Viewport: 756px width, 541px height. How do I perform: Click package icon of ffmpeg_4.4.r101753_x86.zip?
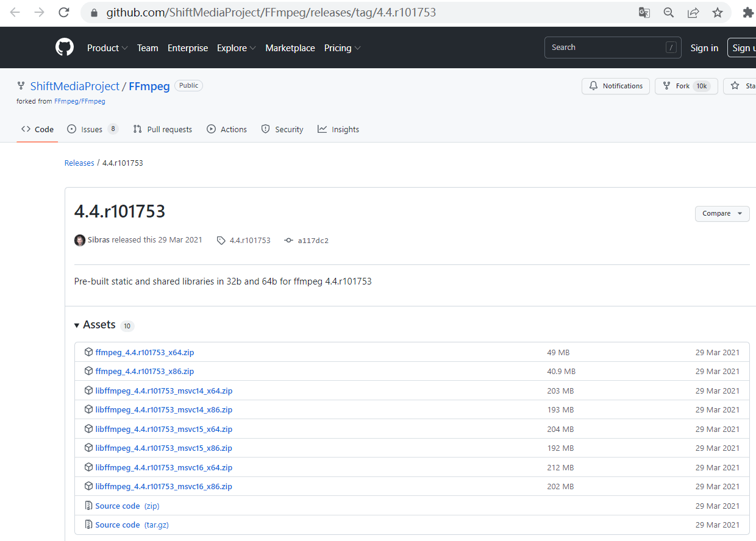click(x=88, y=371)
